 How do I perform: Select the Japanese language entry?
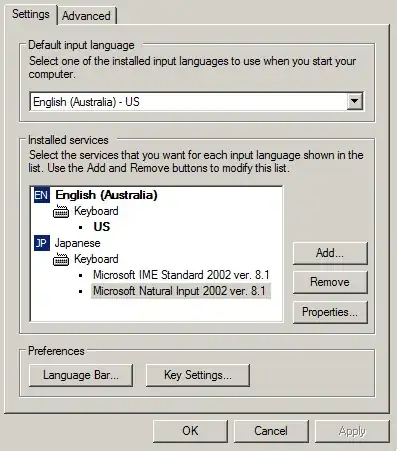(77, 243)
